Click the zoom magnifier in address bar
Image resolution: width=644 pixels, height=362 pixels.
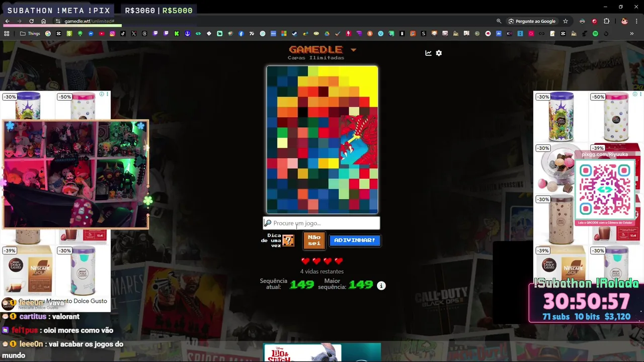click(499, 21)
